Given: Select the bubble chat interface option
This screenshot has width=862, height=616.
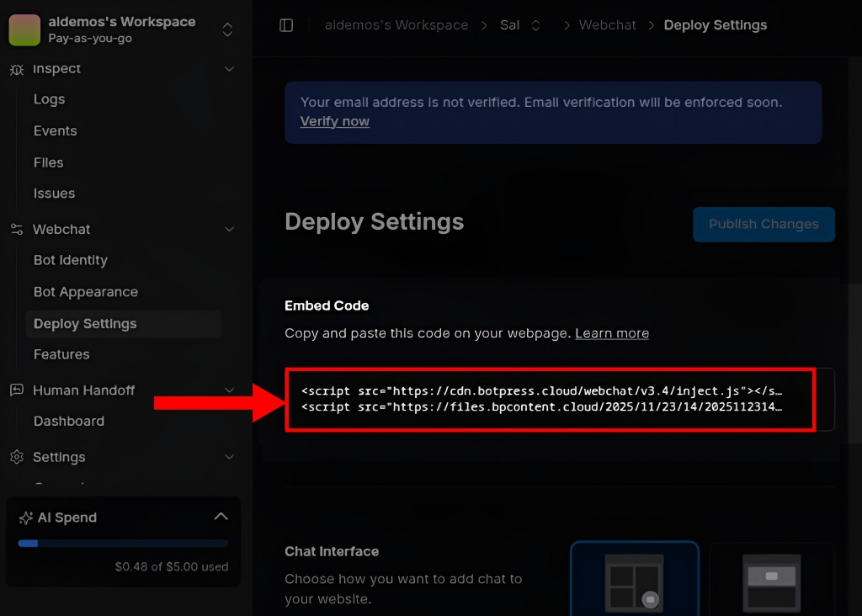Looking at the screenshot, I should tap(635, 580).
